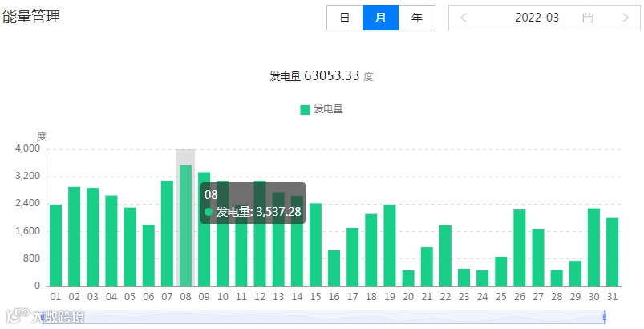Click the y-axis label 3,200
644x329 pixels.
(x=28, y=177)
